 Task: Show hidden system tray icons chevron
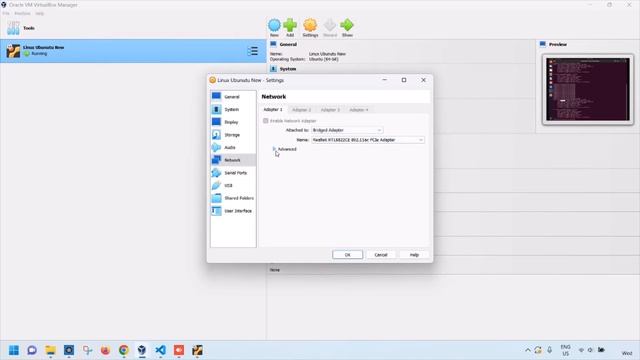coord(528,350)
